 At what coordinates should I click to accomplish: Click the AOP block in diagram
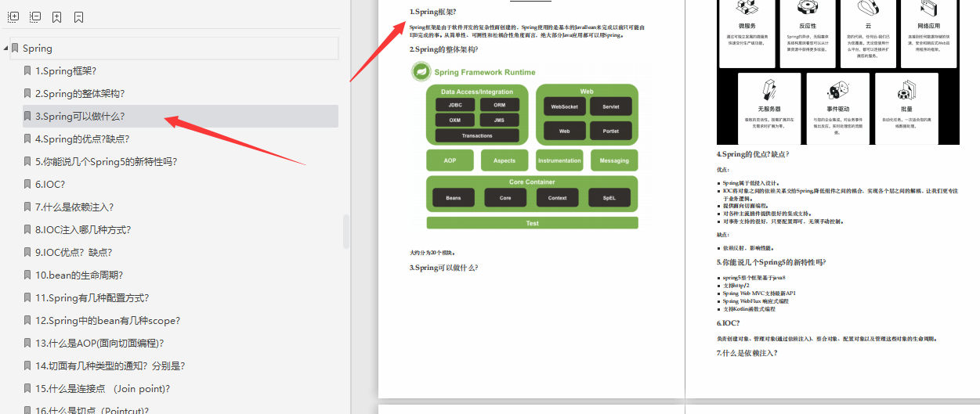(x=450, y=160)
